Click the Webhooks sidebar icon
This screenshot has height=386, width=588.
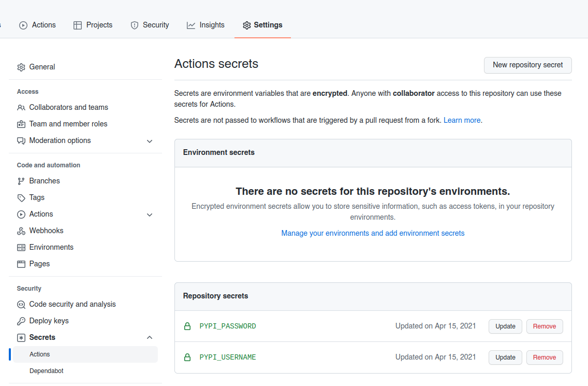click(x=21, y=231)
